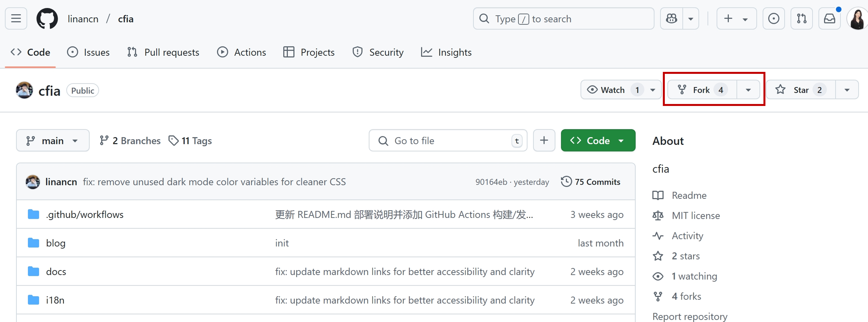Open the hamburger navigation menu
The image size is (868, 322).
pyautogui.click(x=16, y=19)
